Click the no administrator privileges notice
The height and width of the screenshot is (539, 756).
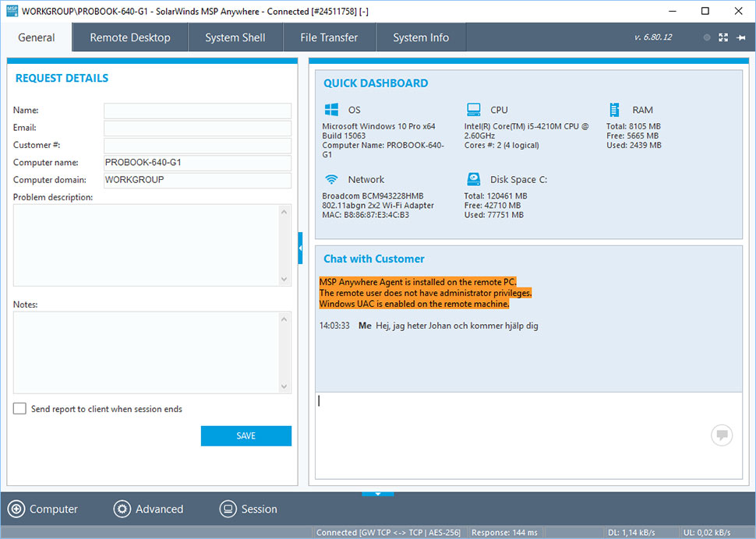[426, 293]
